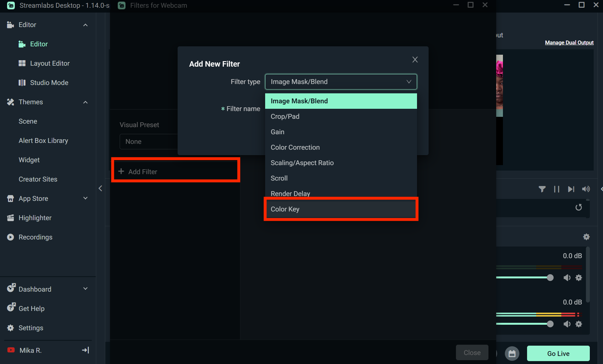Open the Layout Editor
The width and height of the screenshot is (603, 364).
[50, 63]
